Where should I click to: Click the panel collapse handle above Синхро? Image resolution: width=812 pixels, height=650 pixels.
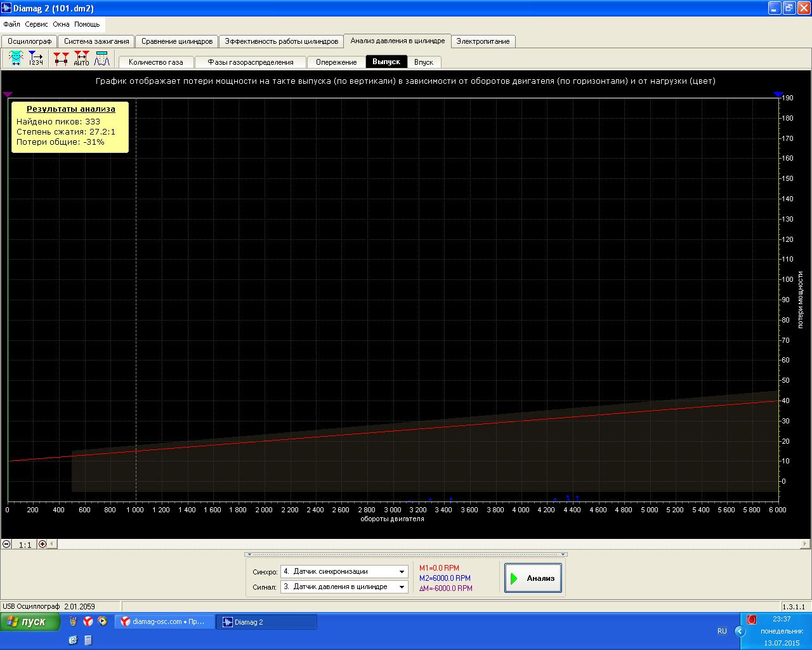click(x=406, y=554)
